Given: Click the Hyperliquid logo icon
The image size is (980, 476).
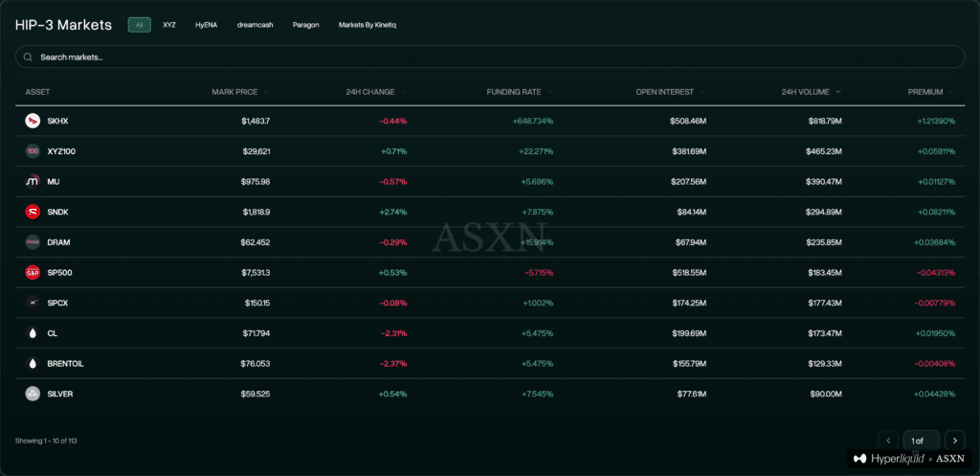Looking at the screenshot, I should pyautogui.click(x=860, y=459).
